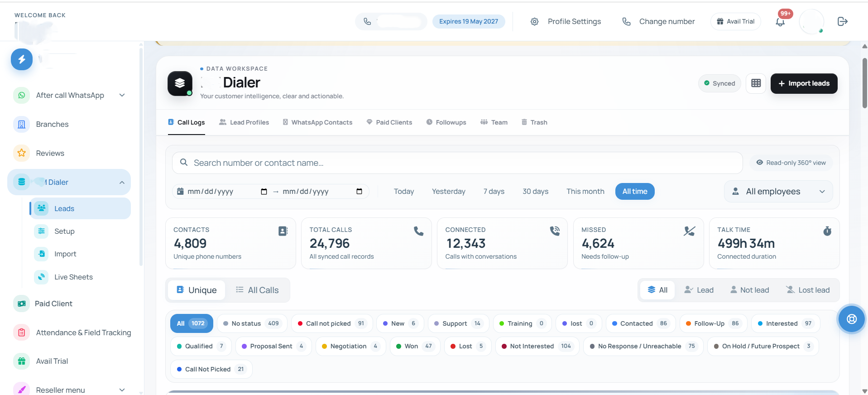The image size is (868, 395).
Task: Click the notification bell icon
Action: 780,22
